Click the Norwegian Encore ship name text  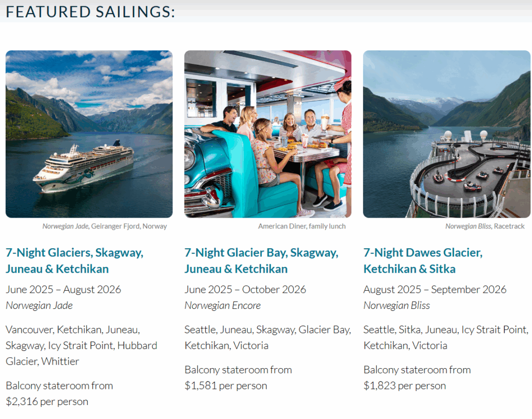coord(222,305)
